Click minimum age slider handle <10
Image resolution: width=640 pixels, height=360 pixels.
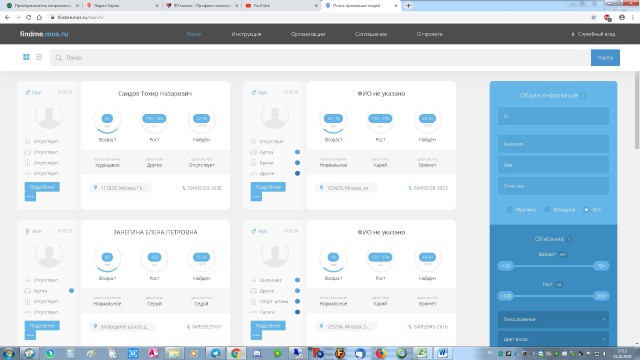505,266
